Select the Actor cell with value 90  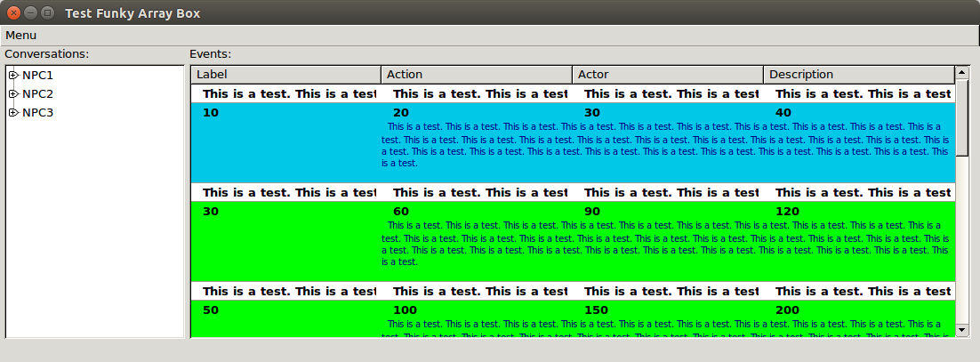pos(593,212)
